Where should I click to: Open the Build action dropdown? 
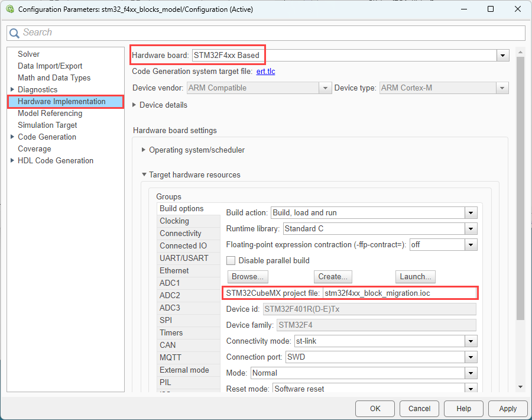[471, 212]
